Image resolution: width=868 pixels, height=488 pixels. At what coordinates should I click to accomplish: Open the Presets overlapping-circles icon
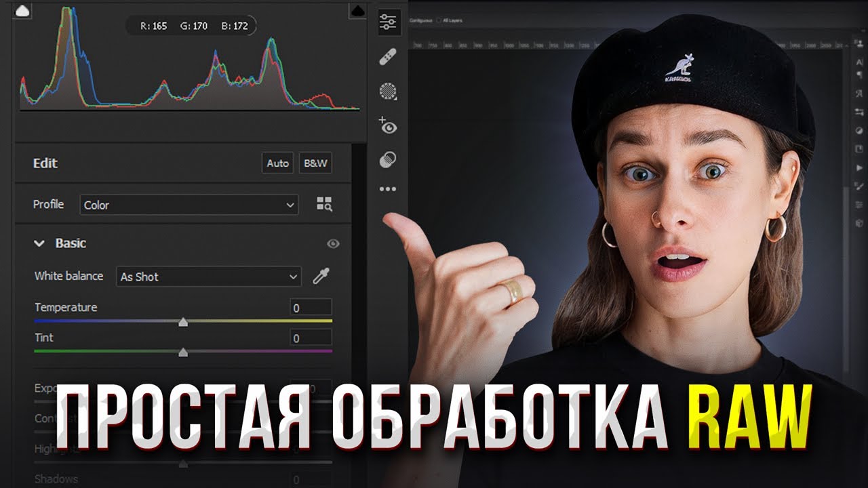(x=388, y=160)
